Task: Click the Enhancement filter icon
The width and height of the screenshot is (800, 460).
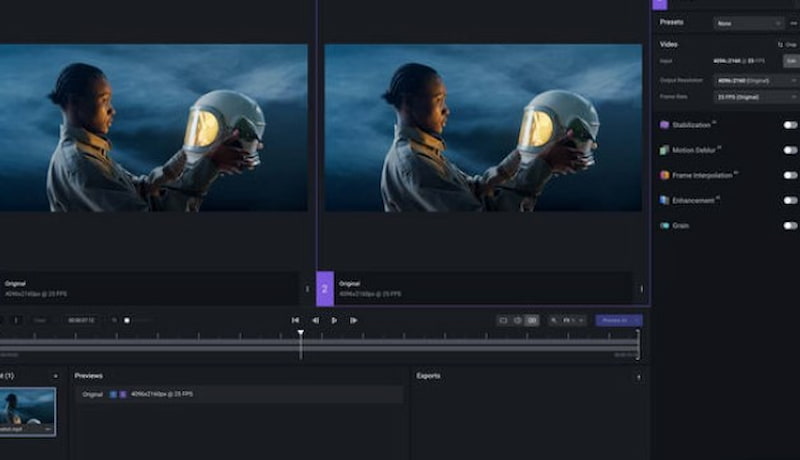Action: [664, 200]
